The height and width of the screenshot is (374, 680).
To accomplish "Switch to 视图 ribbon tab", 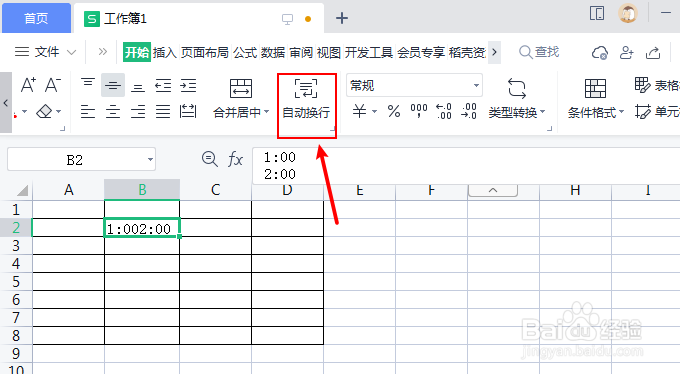I will pyautogui.click(x=329, y=52).
